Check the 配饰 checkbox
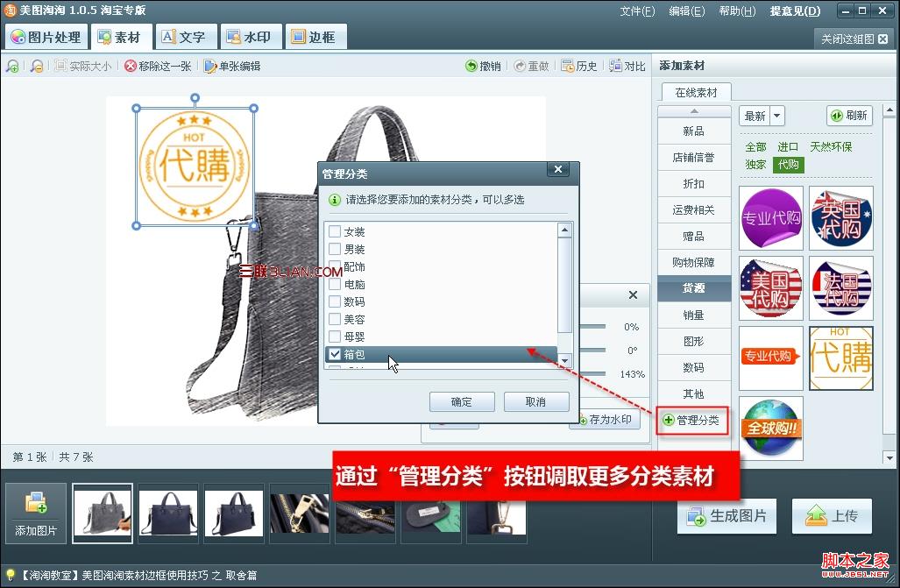The image size is (900, 588). point(335,266)
